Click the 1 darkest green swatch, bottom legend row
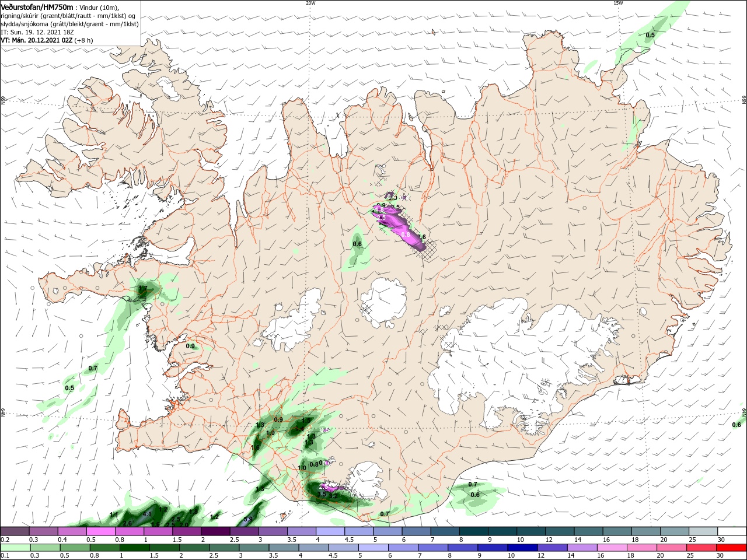The width and height of the screenshot is (747, 560). (135, 548)
